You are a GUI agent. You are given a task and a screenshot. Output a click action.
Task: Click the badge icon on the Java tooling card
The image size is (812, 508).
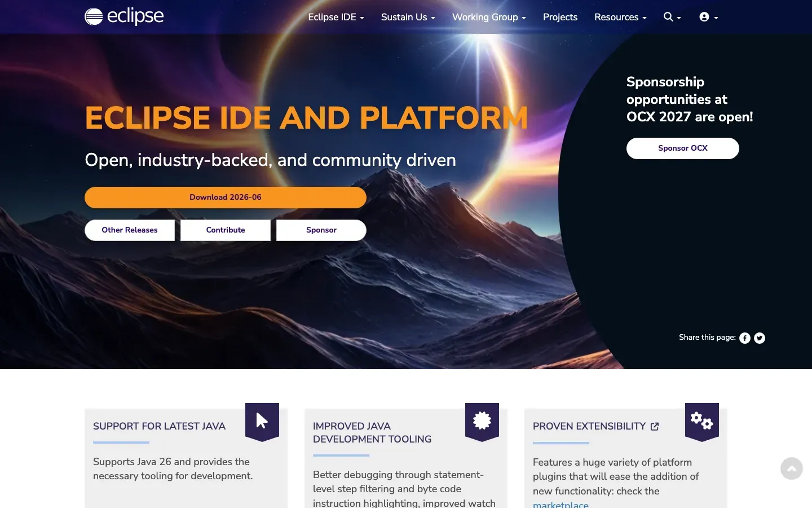pos(482,421)
